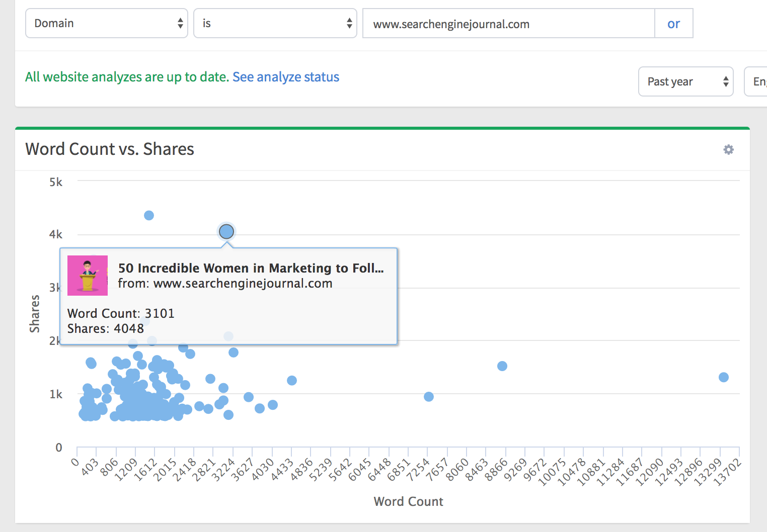Screen dimensions: 767x532
Task: Open the partially visible language dropdown
Action: tap(757, 81)
